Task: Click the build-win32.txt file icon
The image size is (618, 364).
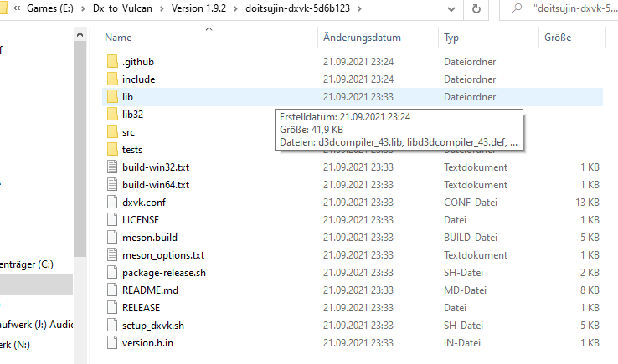Action: (x=112, y=167)
